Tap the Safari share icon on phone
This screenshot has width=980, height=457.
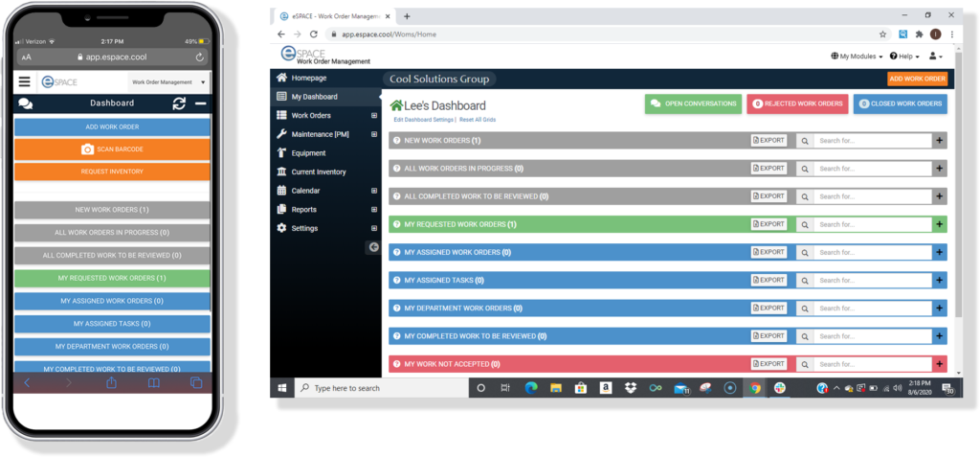click(x=112, y=382)
